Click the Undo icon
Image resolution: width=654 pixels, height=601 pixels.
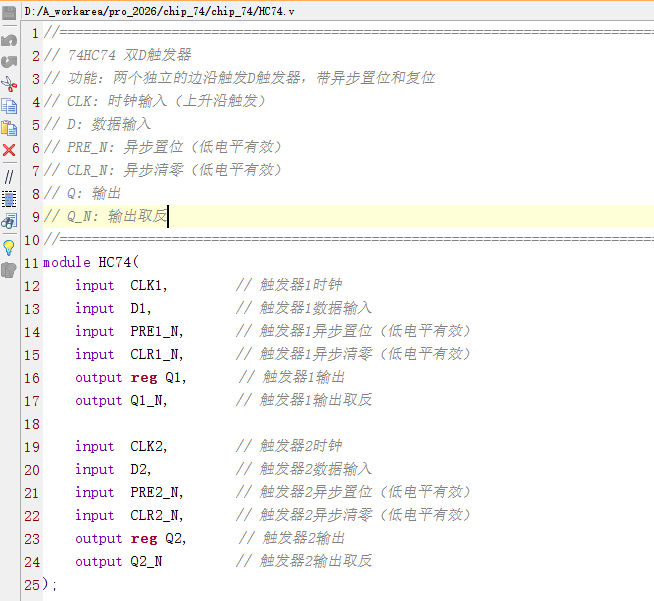(9, 40)
